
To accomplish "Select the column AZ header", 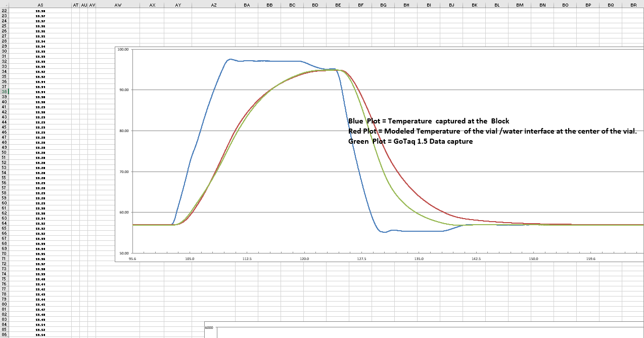I will click(x=214, y=5).
